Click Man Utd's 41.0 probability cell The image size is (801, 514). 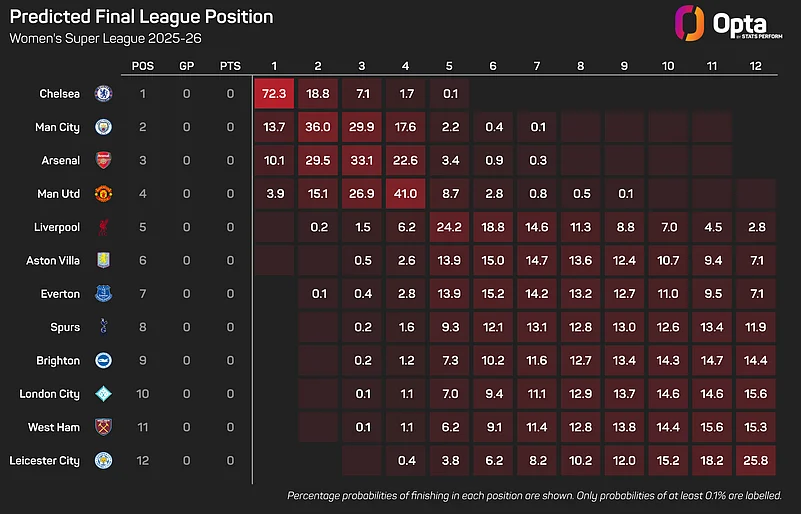[405, 194]
